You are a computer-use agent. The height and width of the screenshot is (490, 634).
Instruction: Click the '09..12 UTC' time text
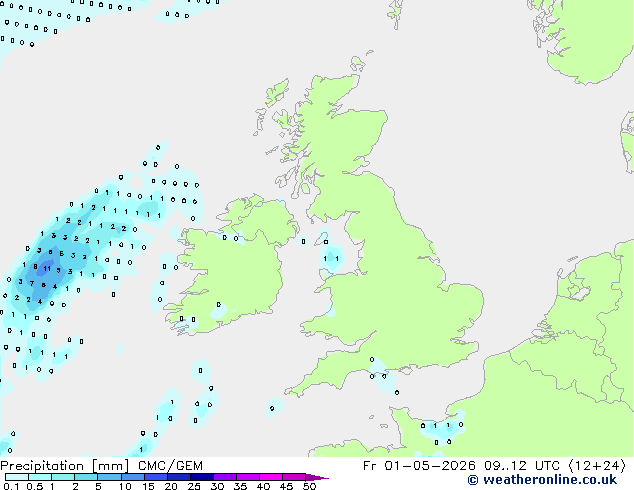pyautogui.click(x=522, y=466)
